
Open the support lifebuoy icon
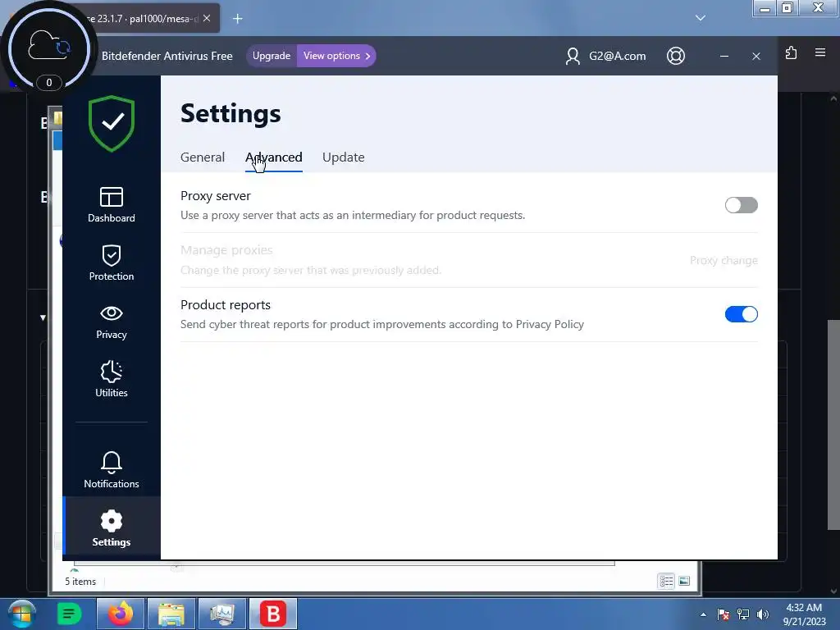point(676,56)
